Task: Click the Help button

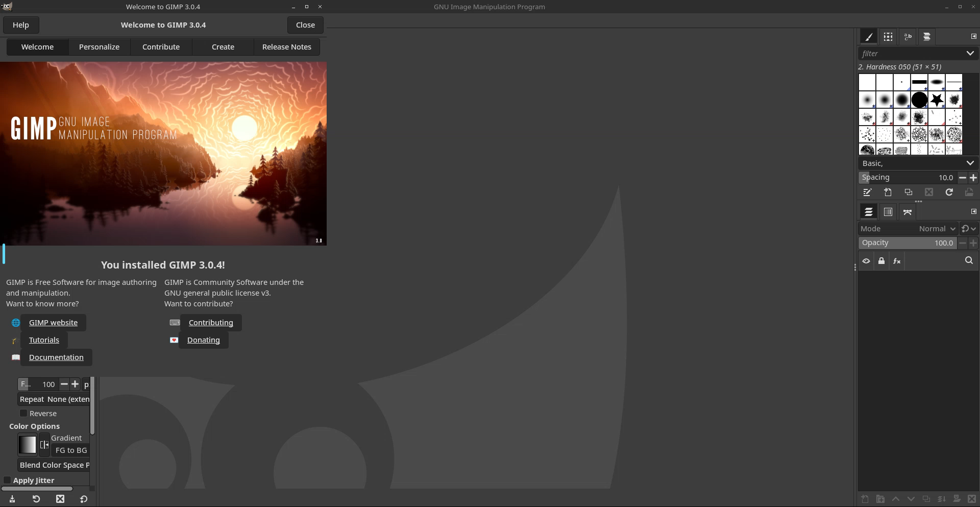Action: click(21, 25)
